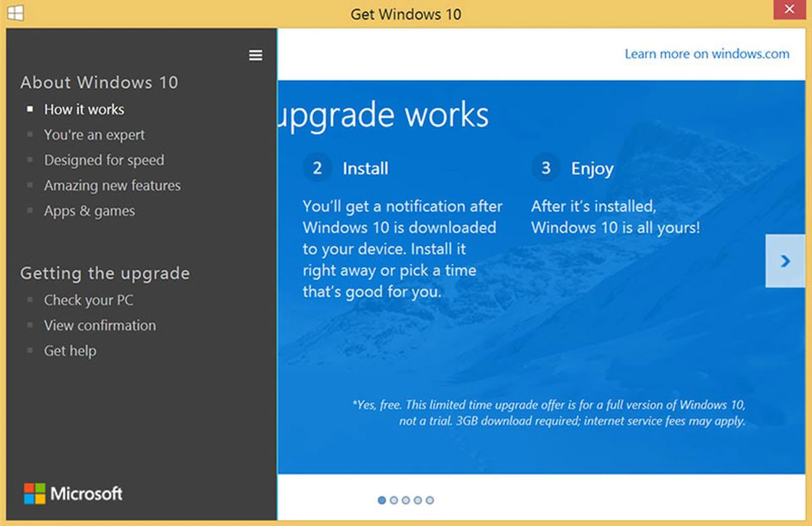This screenshot has width=812, height=526.
Task: Jump to the fourth carousel page dot
Action: pyautogui.click(x=418, y=500)
